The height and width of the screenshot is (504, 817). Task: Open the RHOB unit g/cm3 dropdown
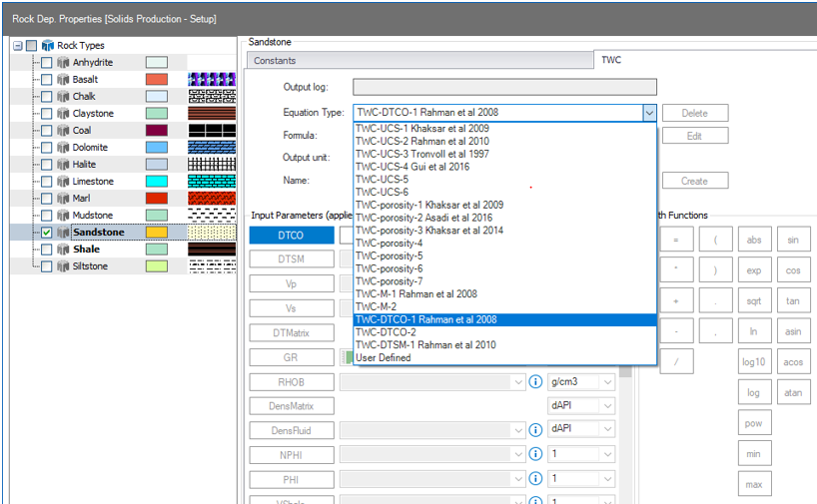(x=607, y=381)
